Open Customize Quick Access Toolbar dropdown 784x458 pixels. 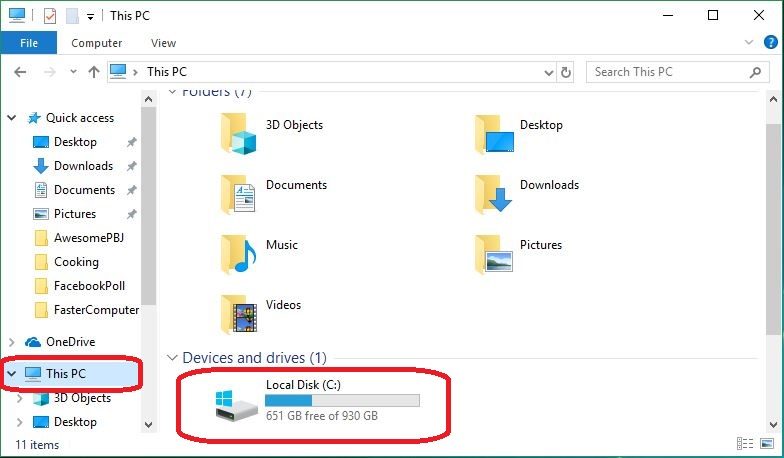(90, 16)
